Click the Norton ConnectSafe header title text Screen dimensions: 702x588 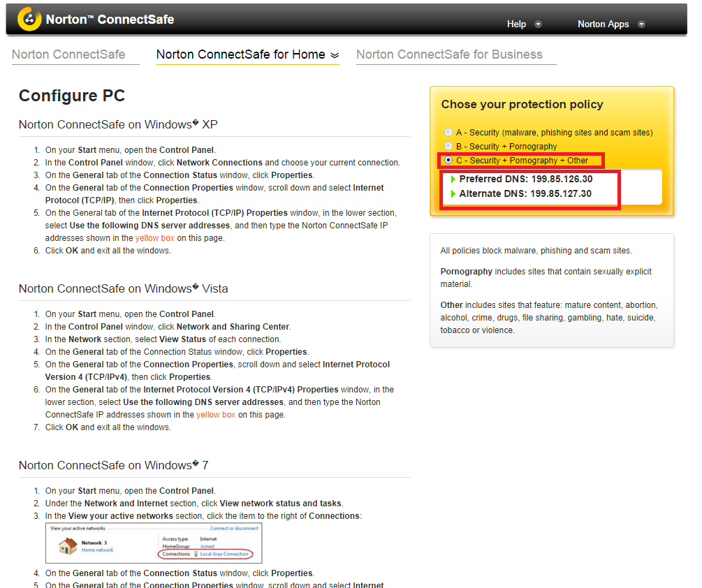pyautogui.click(x=110, y=20)
